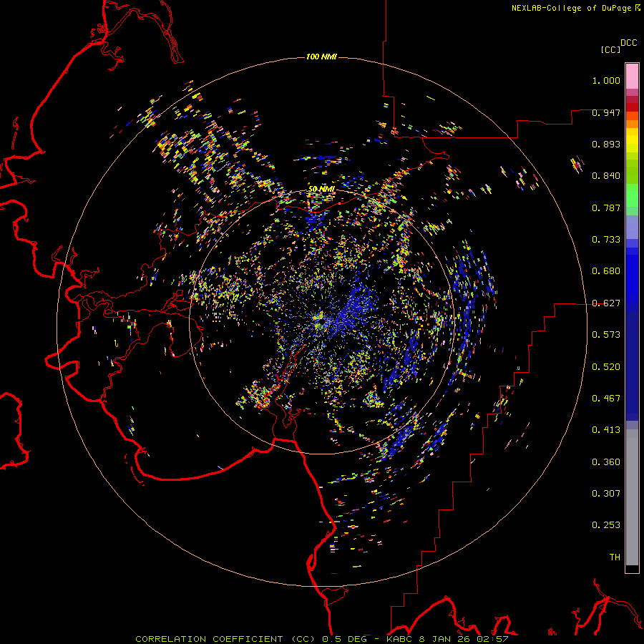Click the 0.573 legend value
This screenshot has height=644, width=644.
[606, 335]
